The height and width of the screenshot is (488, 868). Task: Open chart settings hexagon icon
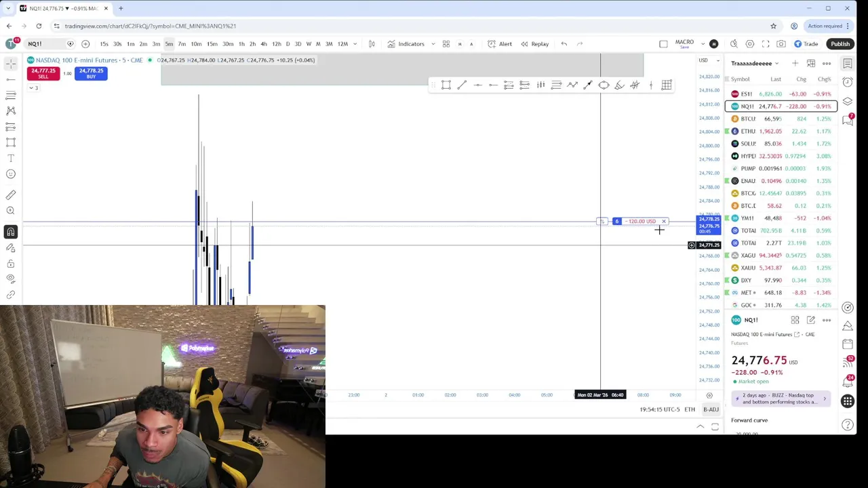[750, 44]
